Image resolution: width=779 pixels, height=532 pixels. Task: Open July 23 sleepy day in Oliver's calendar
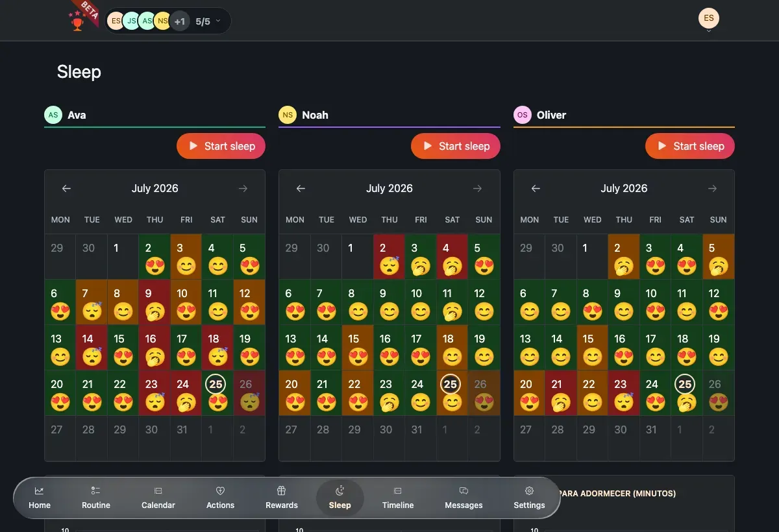point(624,393)
